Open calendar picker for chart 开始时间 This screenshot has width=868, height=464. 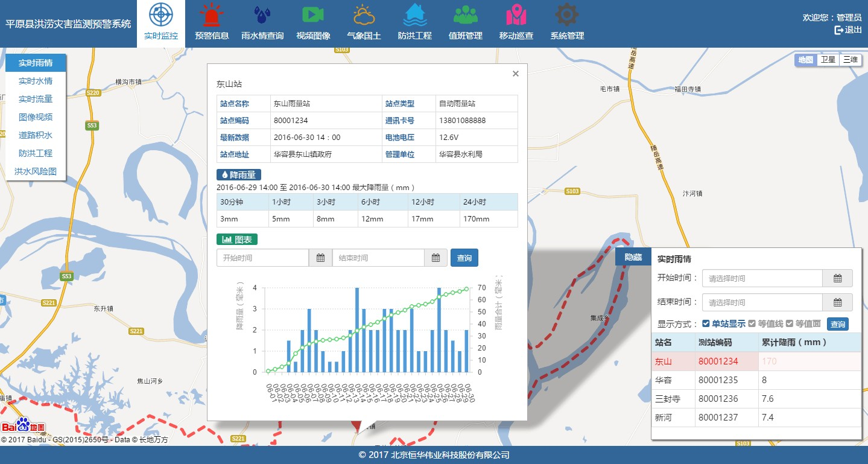(x=320, y=258)
